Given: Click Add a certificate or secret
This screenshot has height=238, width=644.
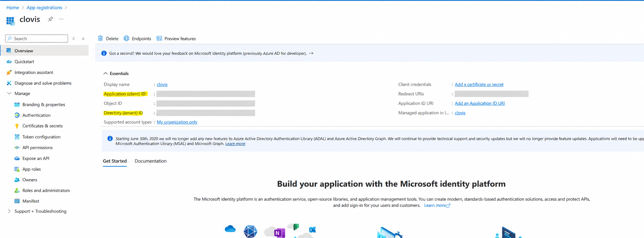Looking at the screenshot, I should 479,84.
